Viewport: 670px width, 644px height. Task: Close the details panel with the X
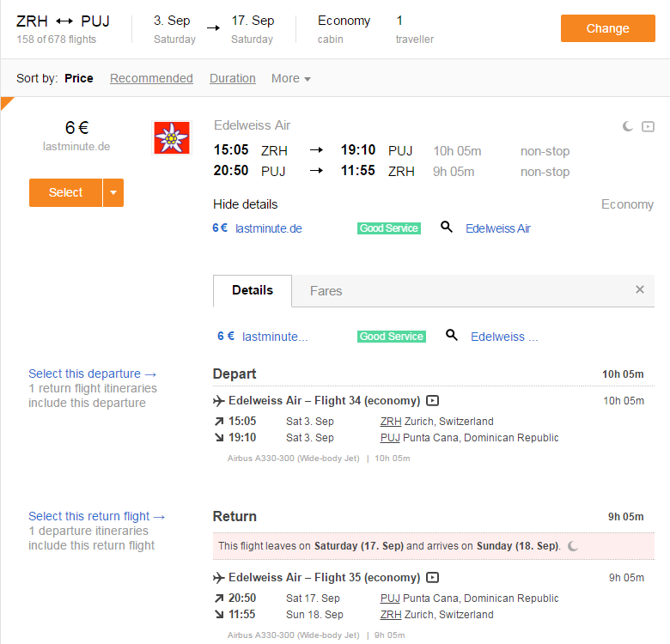pyautogui.click(x=640, y=289)
